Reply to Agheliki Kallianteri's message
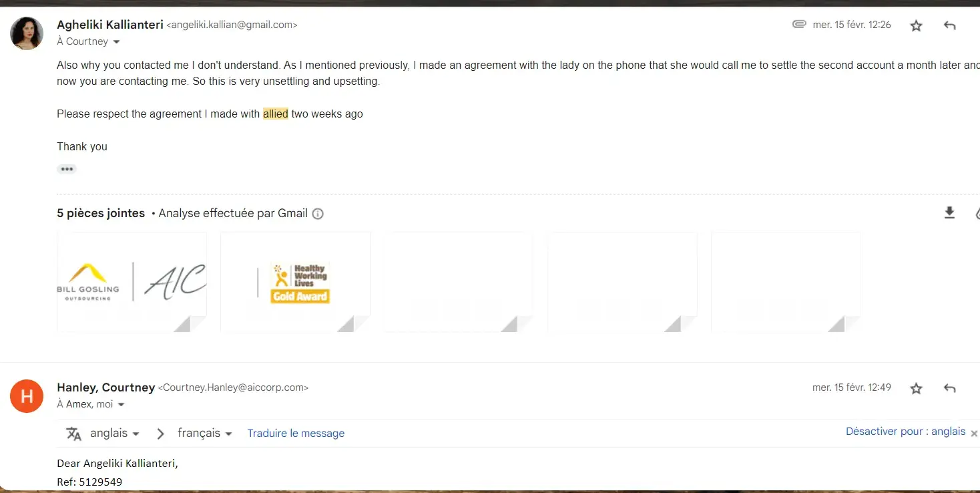Screen dimensions: 980x493 point(949,26)
